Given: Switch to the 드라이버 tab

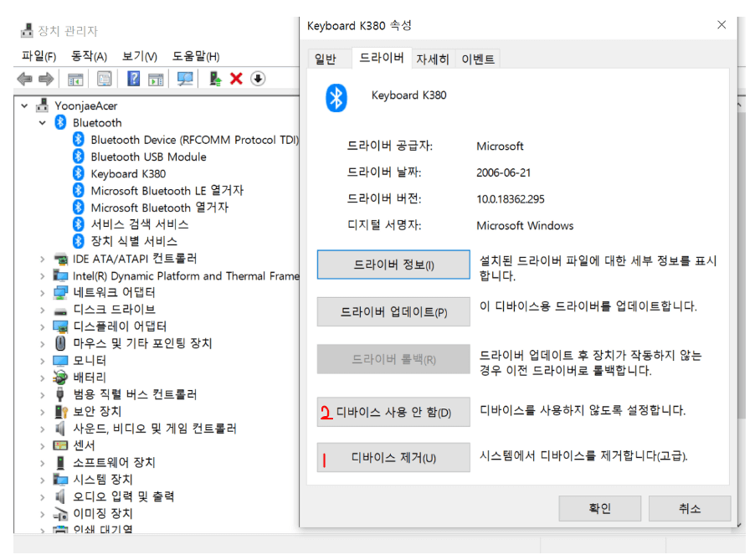Looking at the screenshot, I should pyautogui.click(x=382, y=58).
